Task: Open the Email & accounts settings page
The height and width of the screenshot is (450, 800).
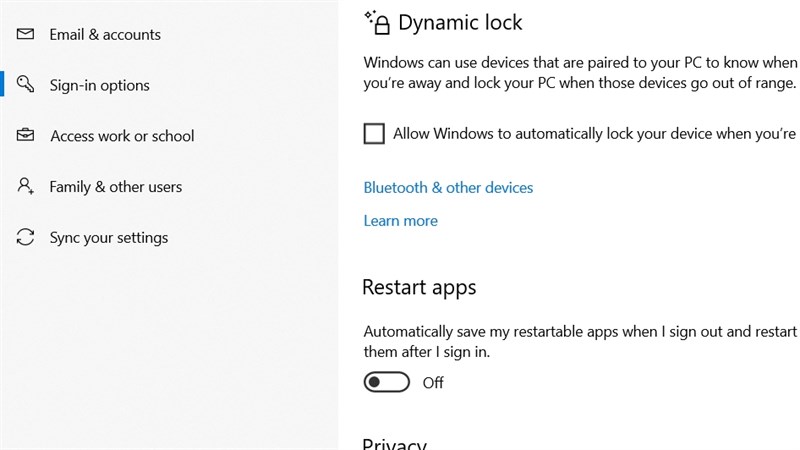Action: coord(105,34)
